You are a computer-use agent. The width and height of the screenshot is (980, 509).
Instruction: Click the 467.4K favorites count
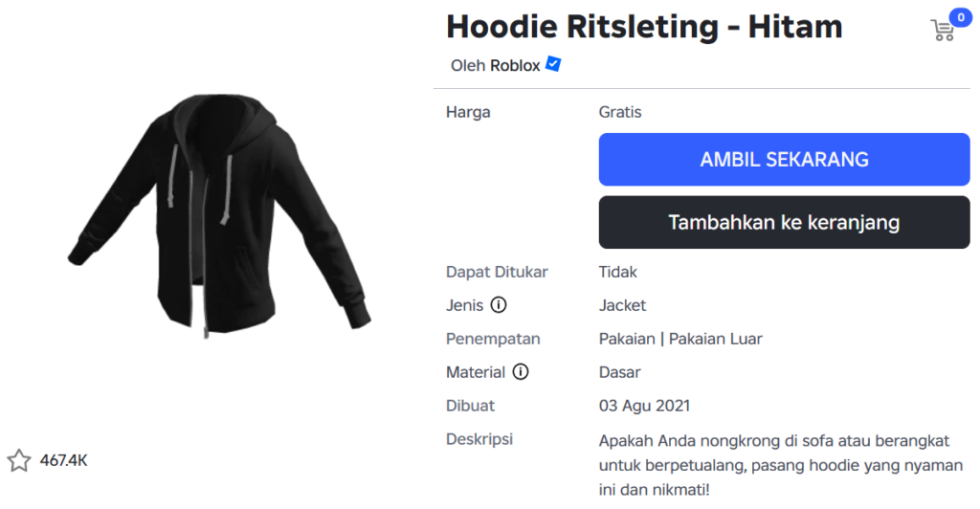tap(64, 461)
